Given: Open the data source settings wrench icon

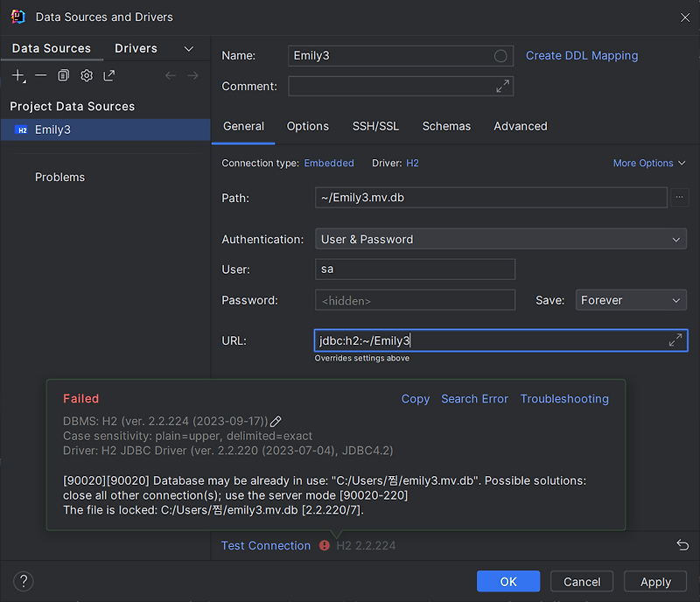Looking at the screenshot, I should 86,76.
